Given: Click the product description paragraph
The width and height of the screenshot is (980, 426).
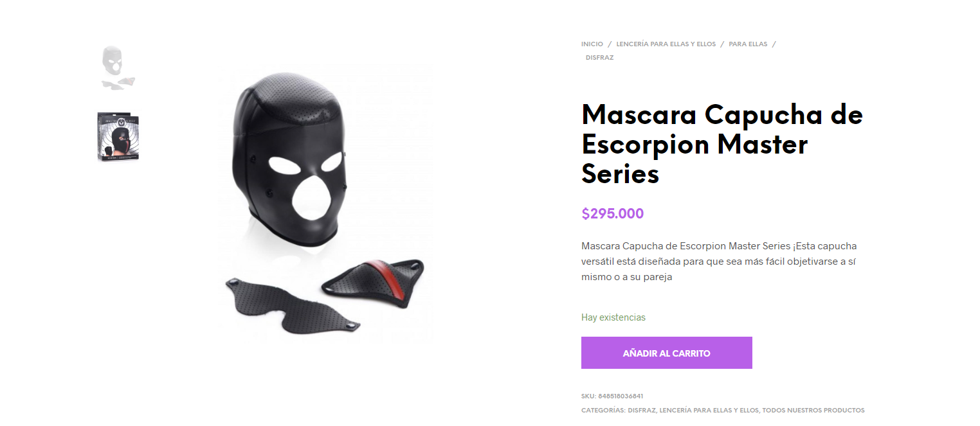Looking at the screenshot, I should coord(719,262).
